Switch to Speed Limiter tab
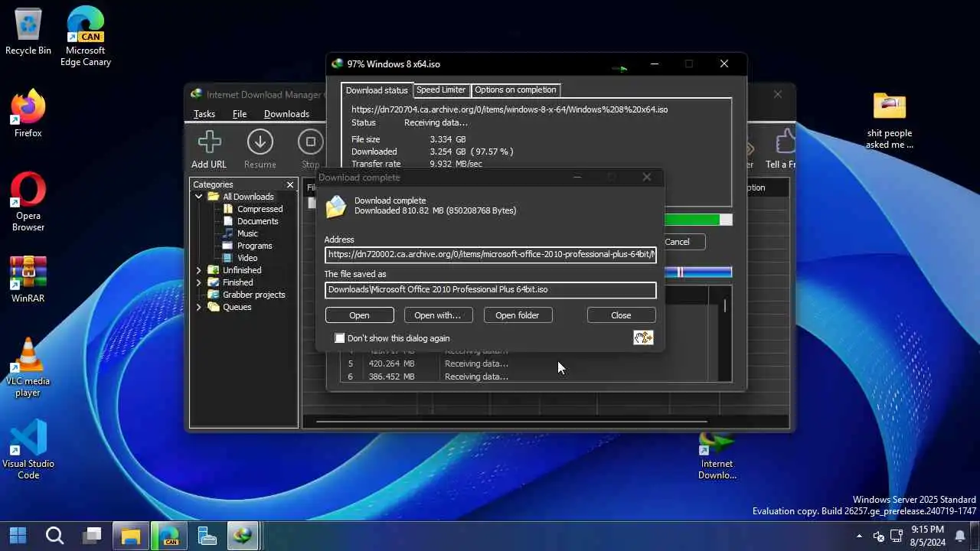 [441, 90]
